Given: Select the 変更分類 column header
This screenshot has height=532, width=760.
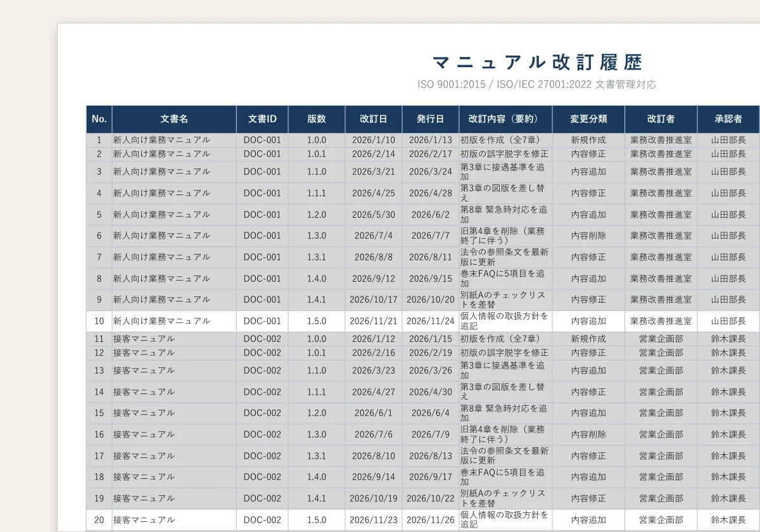Looking at the screenshot, I should click(x=588, y=119).
